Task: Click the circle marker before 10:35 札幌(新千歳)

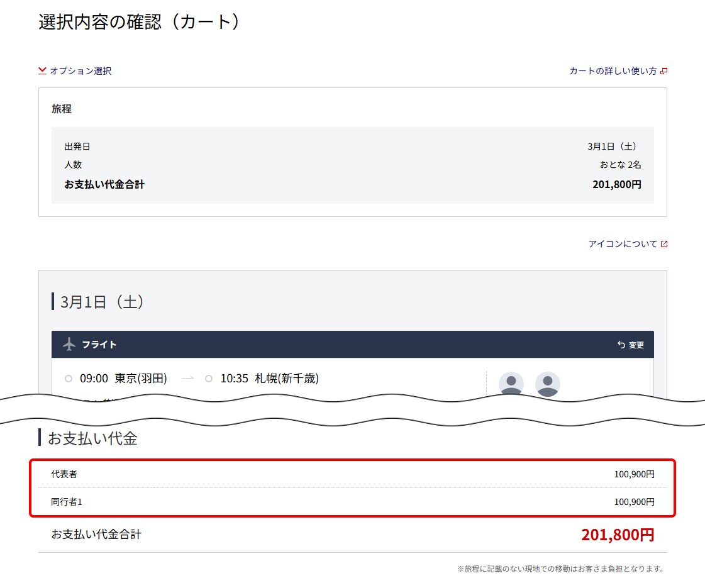Action: (209, 379)
